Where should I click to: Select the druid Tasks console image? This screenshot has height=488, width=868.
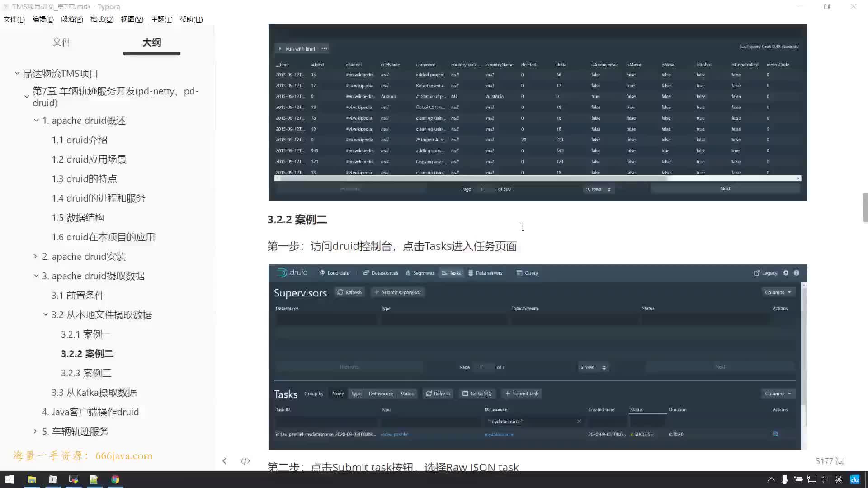(x=538, y=357)
